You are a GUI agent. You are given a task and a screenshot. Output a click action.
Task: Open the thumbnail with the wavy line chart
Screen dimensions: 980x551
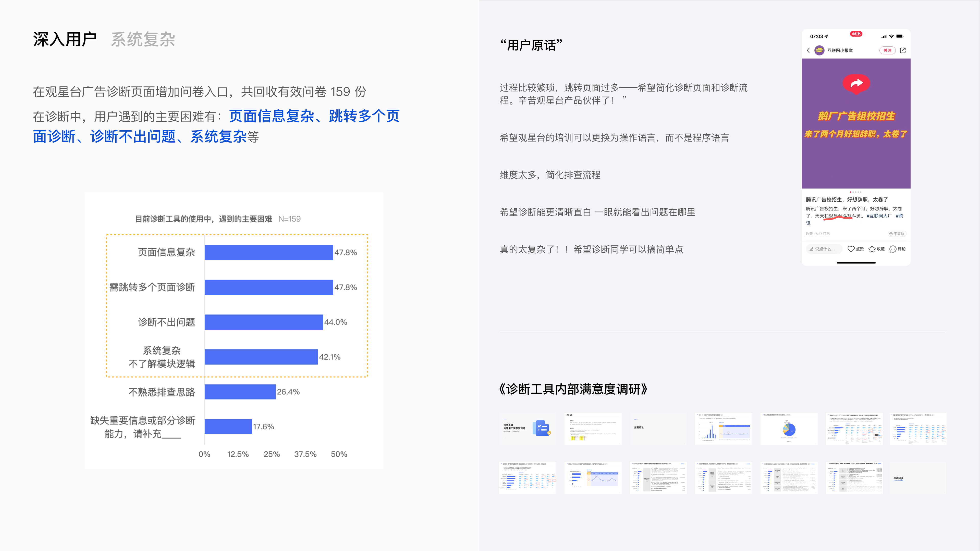pyautogui.click(x=593, y=478)
